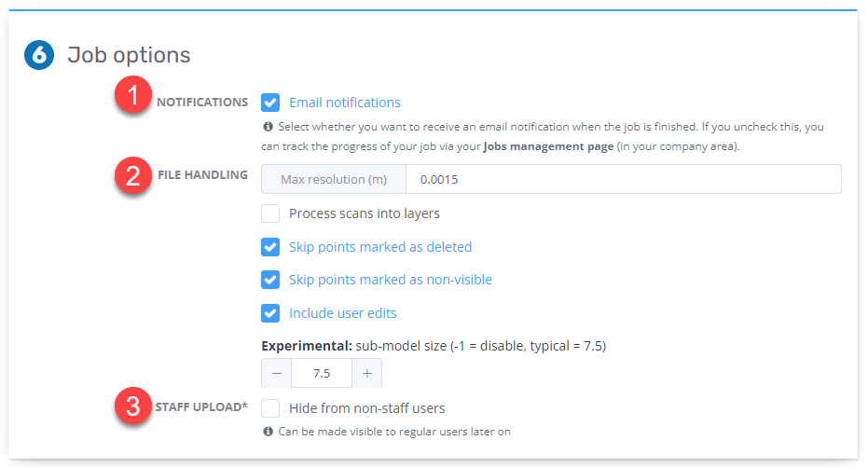
Task: Click the red number 2 marker
Action: pos(132,175)
